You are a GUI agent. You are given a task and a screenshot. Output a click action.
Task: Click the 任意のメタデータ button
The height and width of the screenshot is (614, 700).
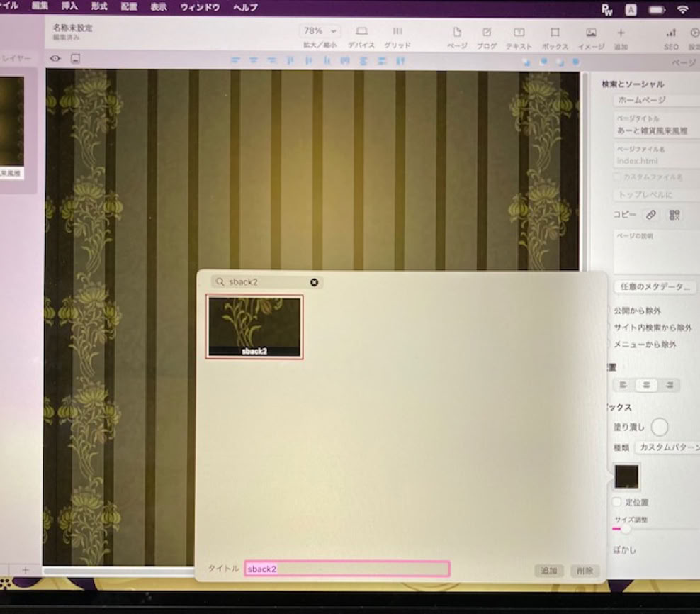(654, 287)
